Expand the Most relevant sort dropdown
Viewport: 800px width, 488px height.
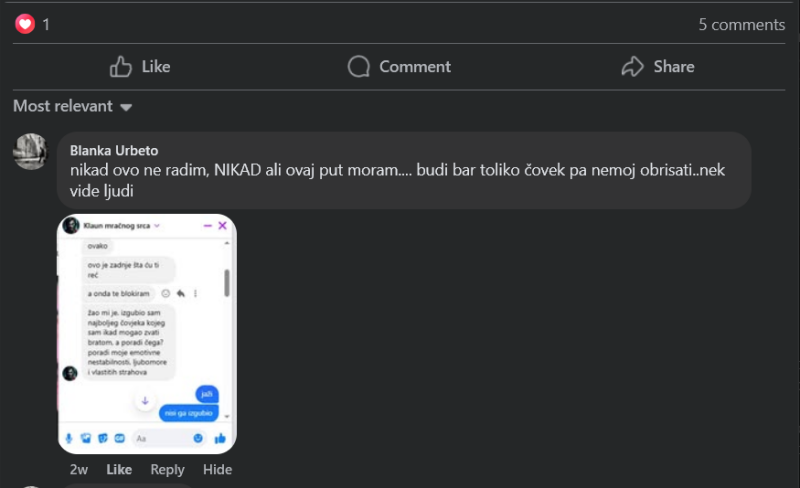(x=72, y=106)
